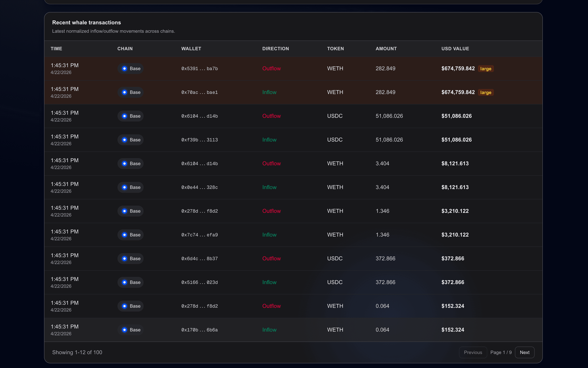Click the Recent whale transactions heading

pyautogui.click(x=87, y=22)
